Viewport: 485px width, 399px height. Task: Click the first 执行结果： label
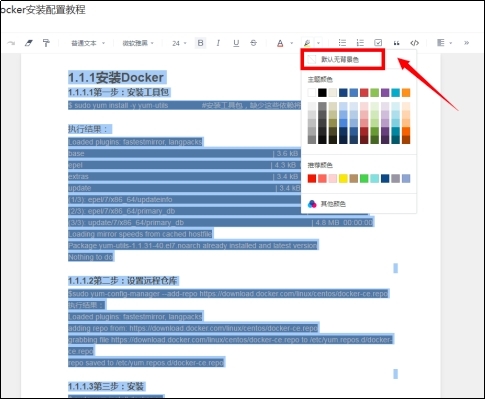tap(89, 129)
